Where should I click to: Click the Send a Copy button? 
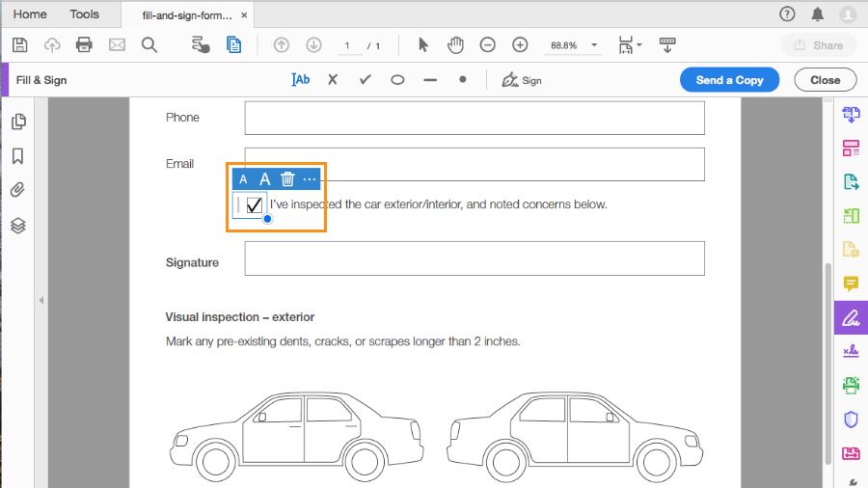[x=729, y=80]
